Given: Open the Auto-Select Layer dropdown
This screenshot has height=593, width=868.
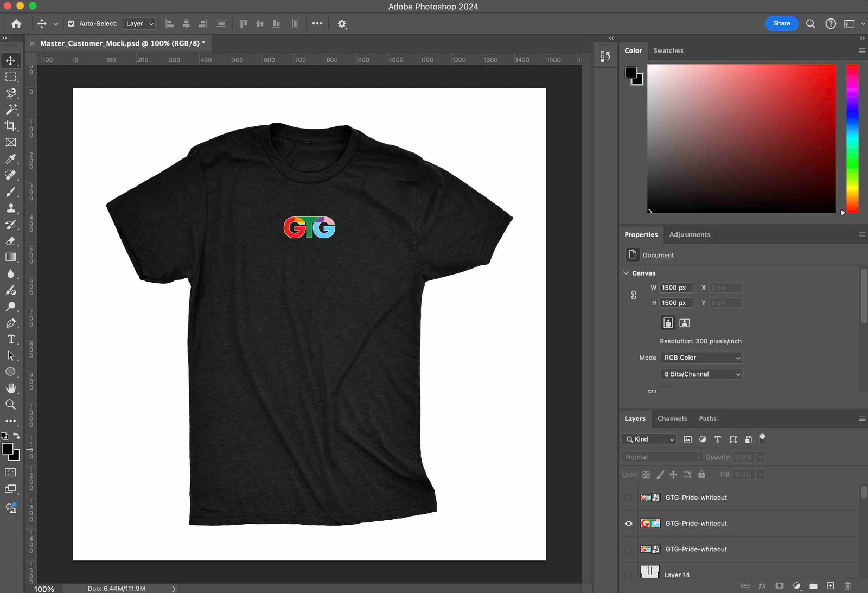Looking at the screenshot, I should click(x=140, y=24).
